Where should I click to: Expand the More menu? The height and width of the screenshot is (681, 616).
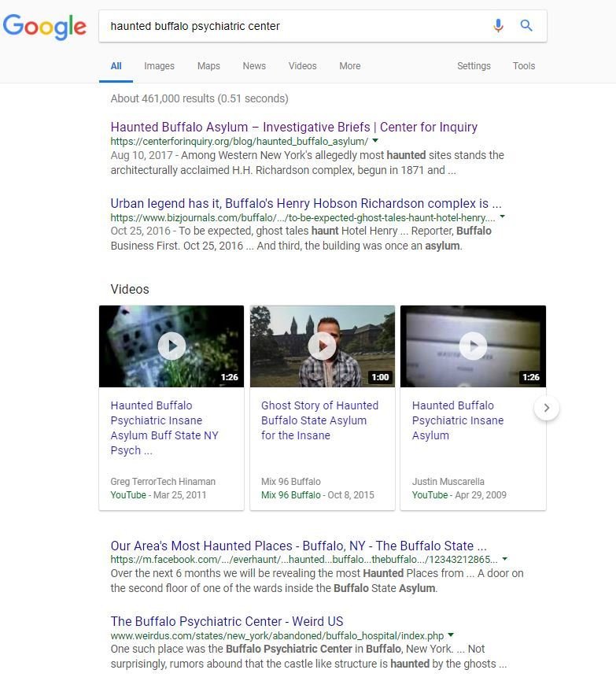coord(350,66)
